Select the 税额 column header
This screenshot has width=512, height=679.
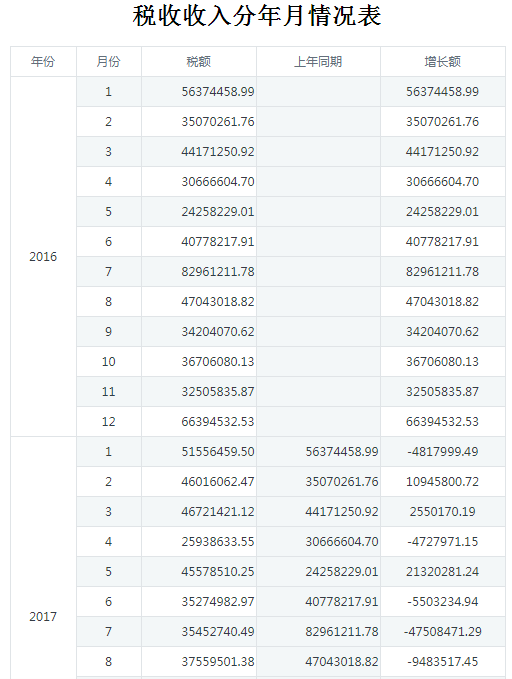(x=199, y=61)
